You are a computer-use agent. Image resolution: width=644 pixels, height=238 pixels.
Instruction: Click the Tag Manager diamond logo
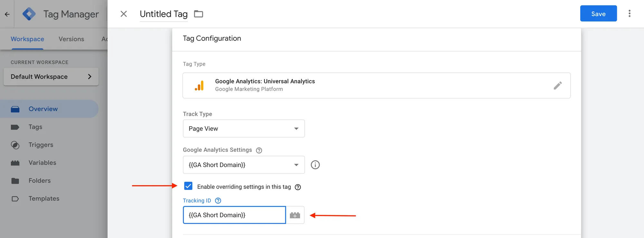[x=29, y=14]
